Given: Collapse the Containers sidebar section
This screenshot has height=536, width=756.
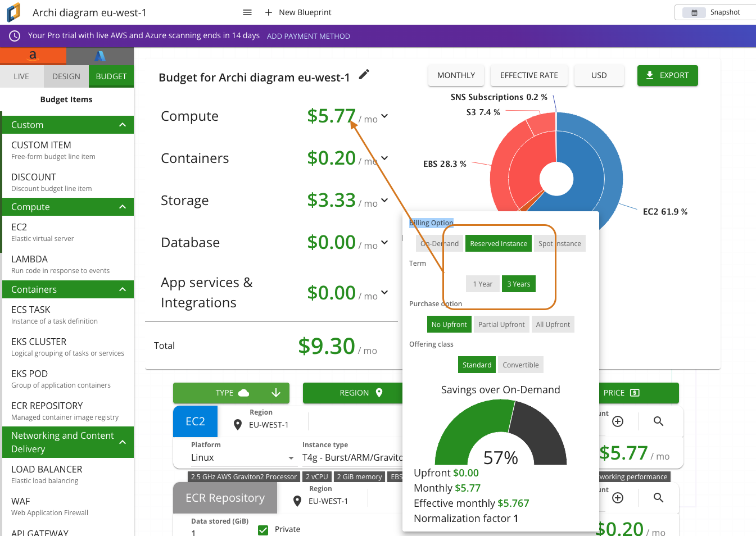Looking at the screenshot, I should point(123,289).
